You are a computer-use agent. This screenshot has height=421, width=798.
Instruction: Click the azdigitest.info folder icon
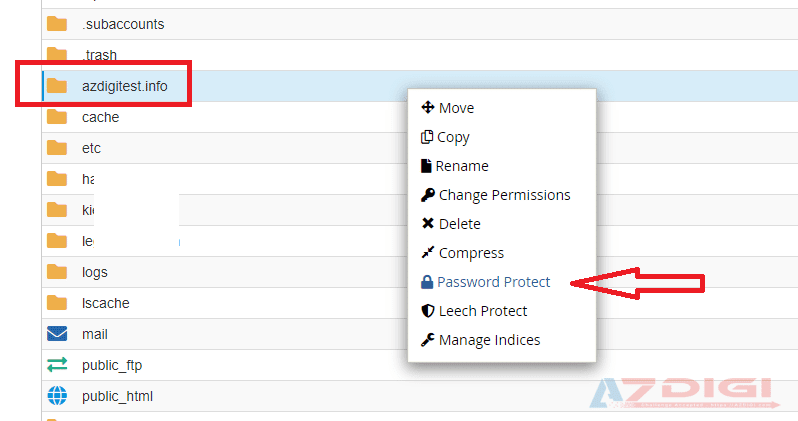(x=57, y=86)
